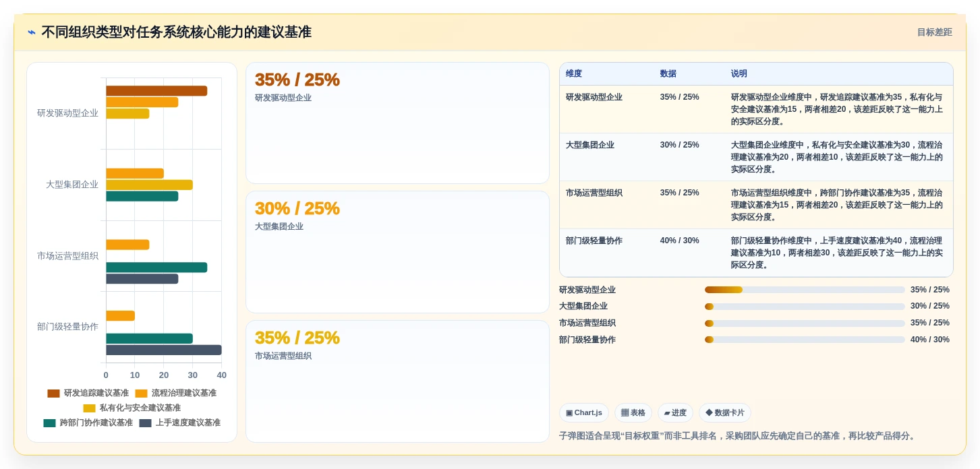Open the 市场运营型组织 35% / 25% stat card
The width and height of the screenshot is (980, 469).
(x=397, y=381)
